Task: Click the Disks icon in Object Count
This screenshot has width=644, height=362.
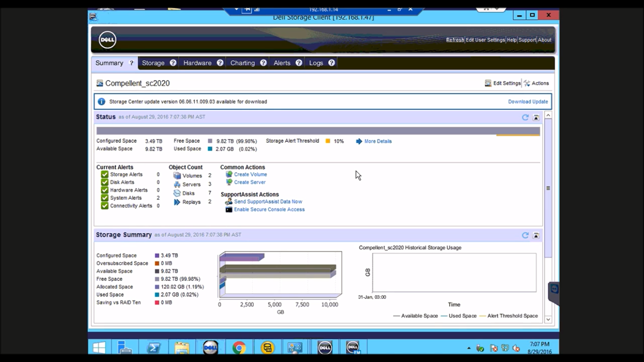Action: [x=177, y=193]
